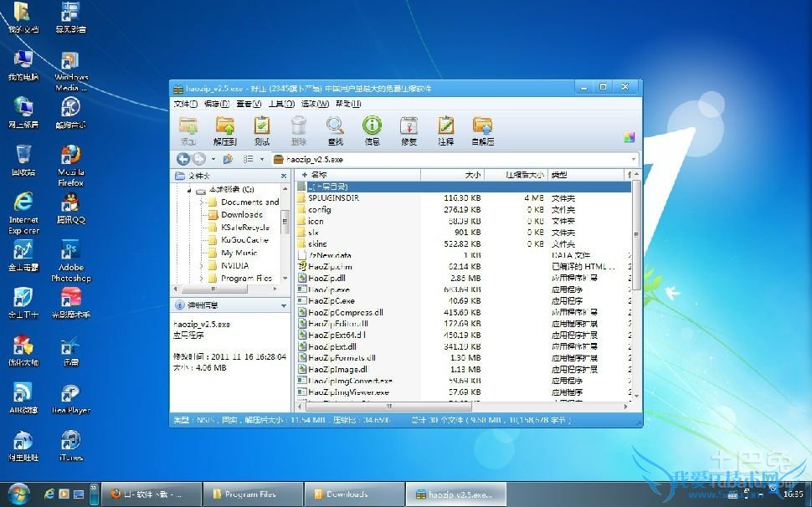812x507 pixels.
Task: Collapse the details info panel chevron
Action: point(285,305)
